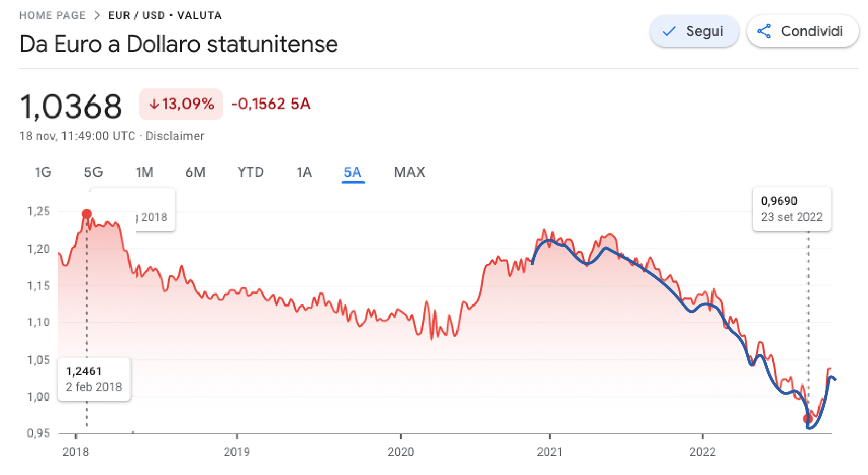The image size is (868, 475).
Task: Select the 5A range tab
Action: (353, 172)
